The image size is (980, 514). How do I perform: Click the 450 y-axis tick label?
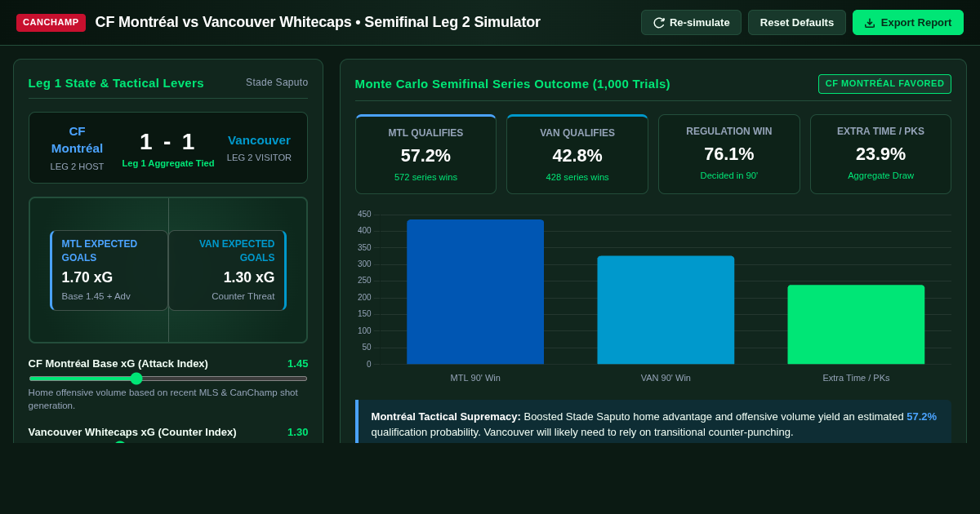[364, 214]
